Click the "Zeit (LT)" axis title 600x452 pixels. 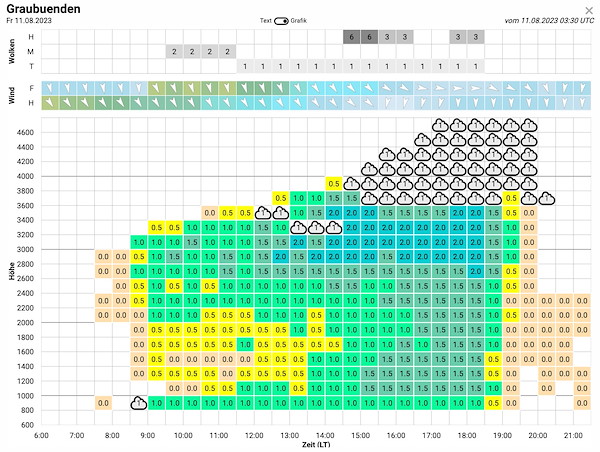pyautogui.click(x=316, y=445)
